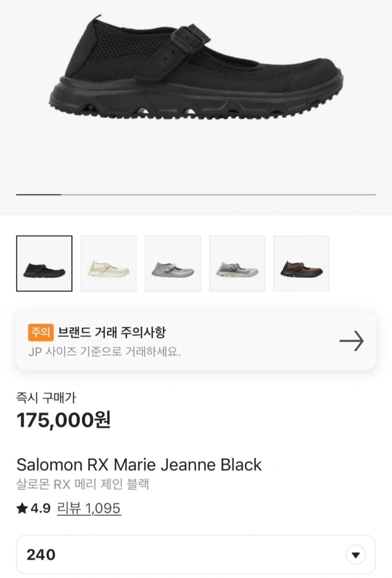
Task: Tap the orange 주의 badge
Action: 40,332
